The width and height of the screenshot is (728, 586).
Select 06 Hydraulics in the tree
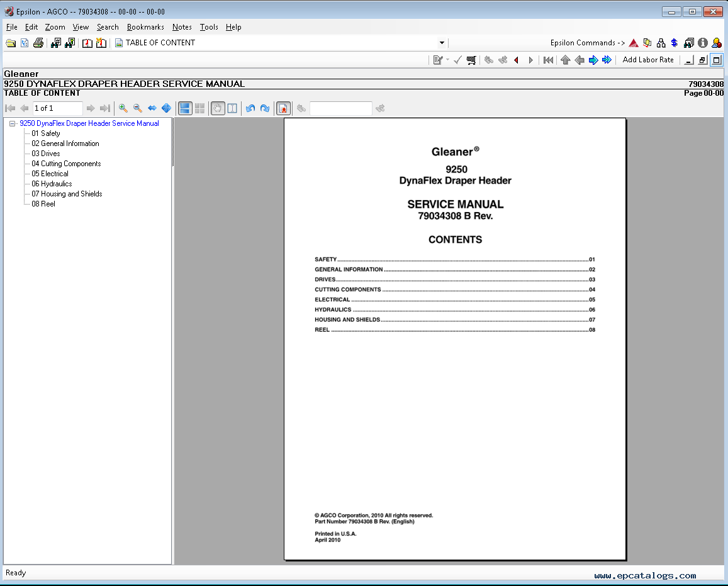coord(52,184)
